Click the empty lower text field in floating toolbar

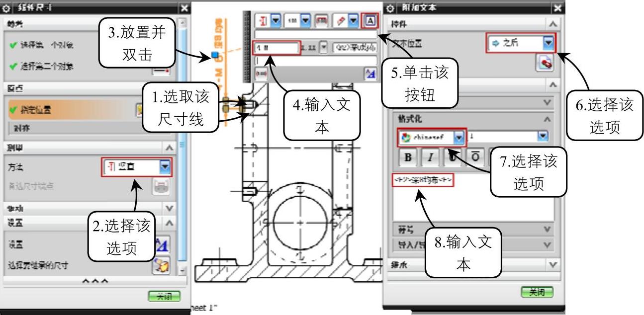point(316,60)
